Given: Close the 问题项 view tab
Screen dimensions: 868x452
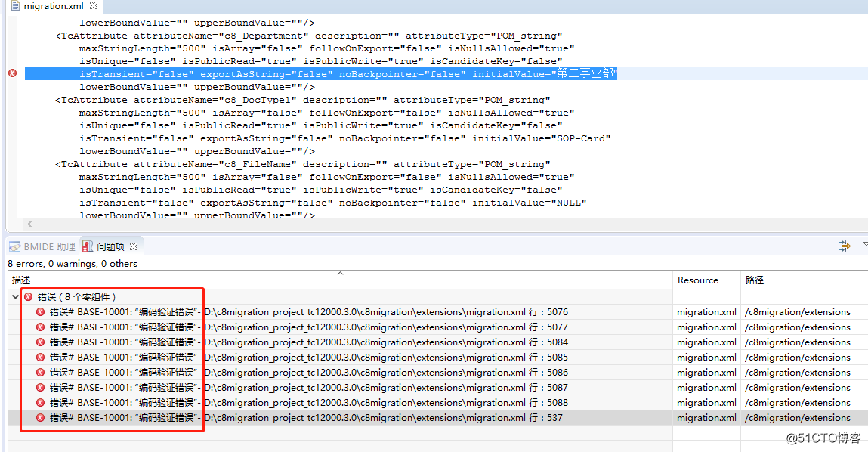Looking at the screenshot, I should (x=134, y=246).
